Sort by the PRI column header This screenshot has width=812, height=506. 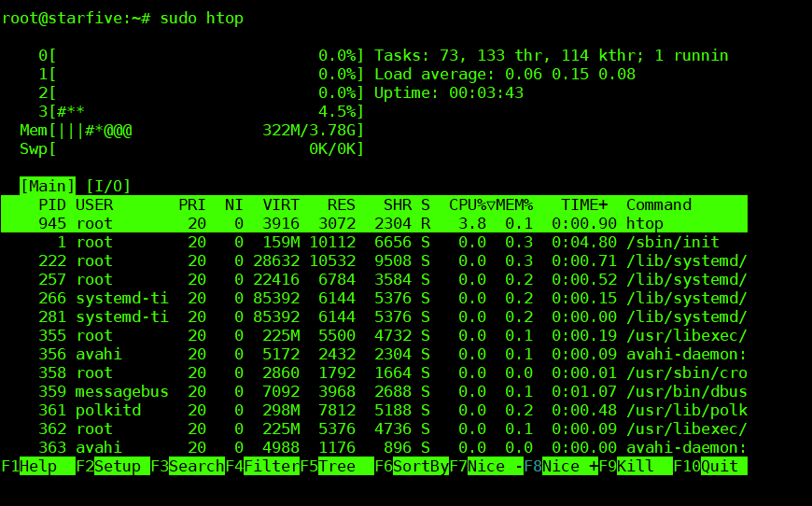point(192,204)
